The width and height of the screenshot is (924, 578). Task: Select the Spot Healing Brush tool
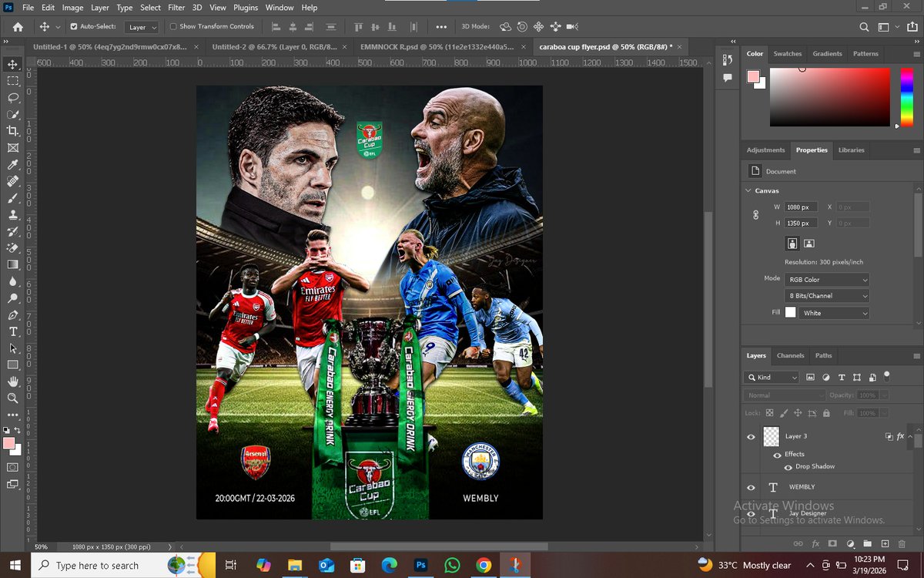(13, 182)
